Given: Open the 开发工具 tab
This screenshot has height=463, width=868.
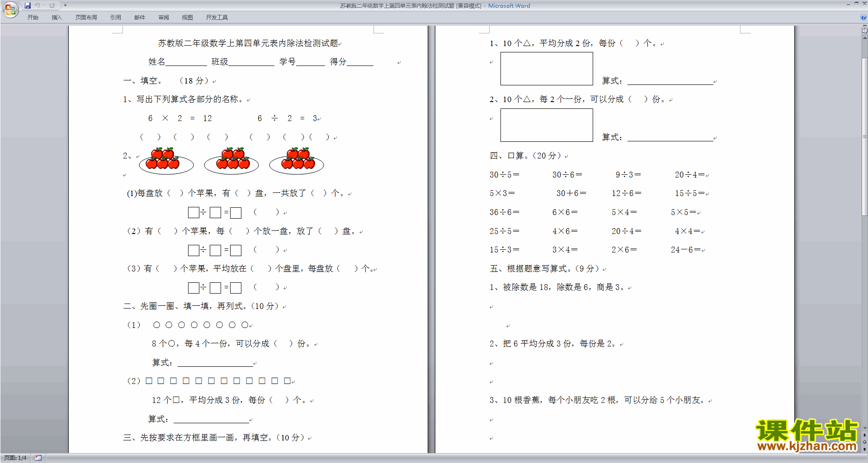Looking at the screenshot, I should 217,17.
